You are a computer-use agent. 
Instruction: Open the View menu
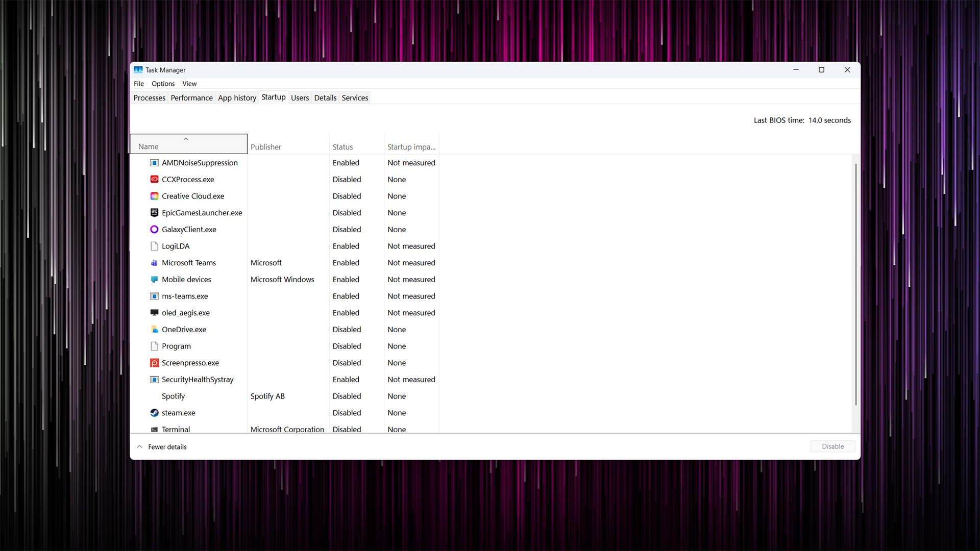[x=189, y=84]
